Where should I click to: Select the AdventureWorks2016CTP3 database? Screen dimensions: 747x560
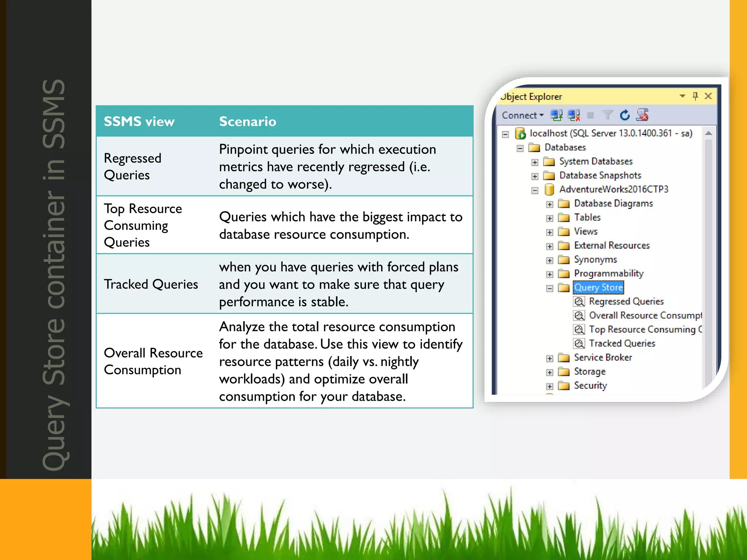tap(614, 189)
